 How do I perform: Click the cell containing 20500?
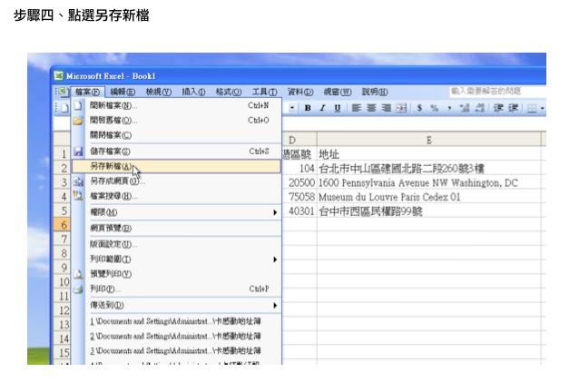tap(299, 182)
